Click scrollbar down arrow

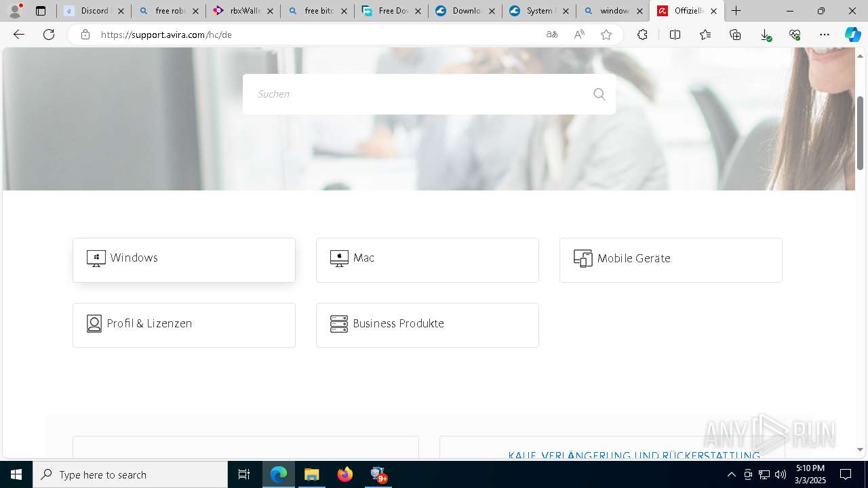pos(860,449)
